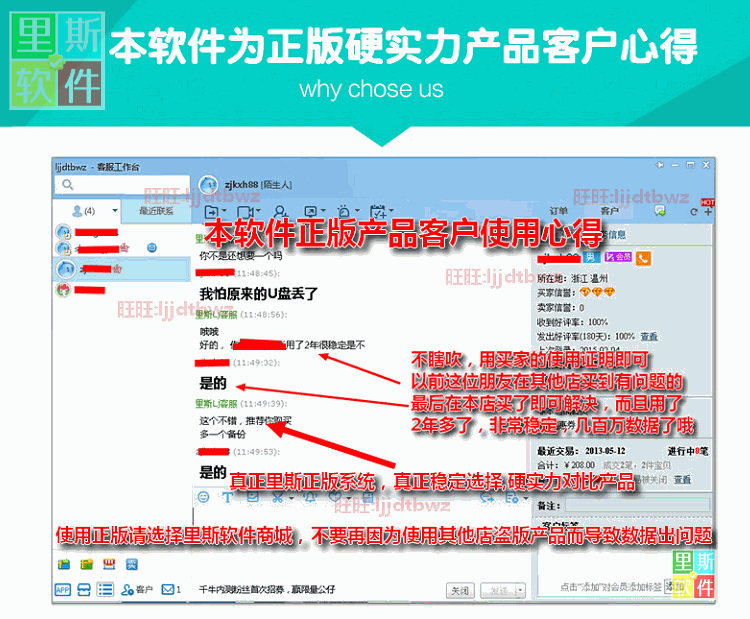Expand the send file dropdown arrow
Image resolution: width=750 pixels, height=619 pixels.
click(x=224, y=211)
